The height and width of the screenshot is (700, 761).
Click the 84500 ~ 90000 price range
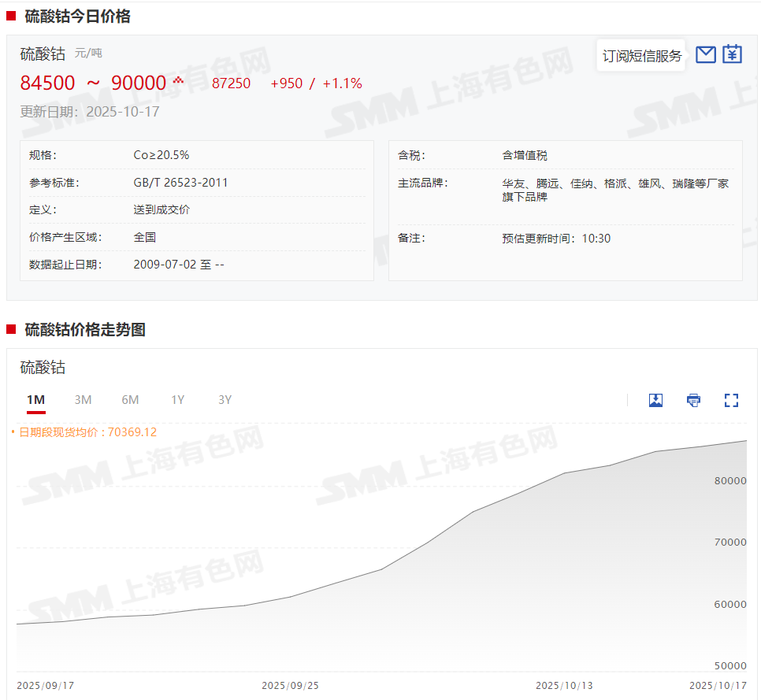(93, 83)
